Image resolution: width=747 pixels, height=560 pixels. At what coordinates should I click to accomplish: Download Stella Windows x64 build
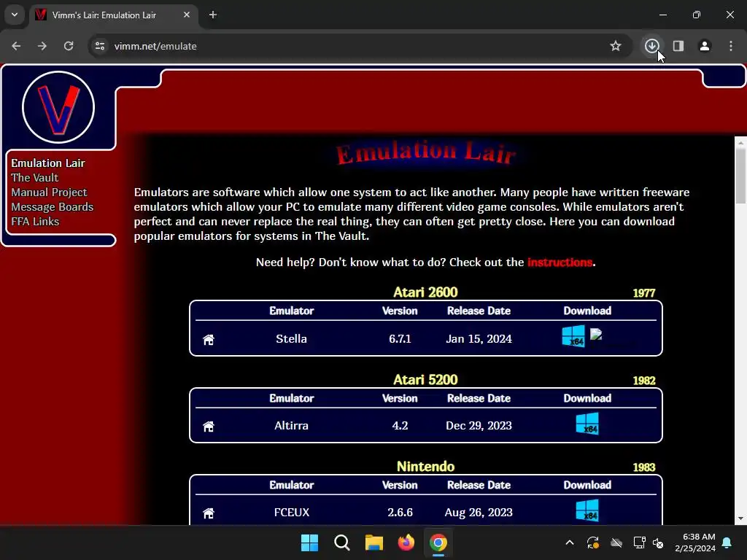pyautogui.click(x=573, y=336)
